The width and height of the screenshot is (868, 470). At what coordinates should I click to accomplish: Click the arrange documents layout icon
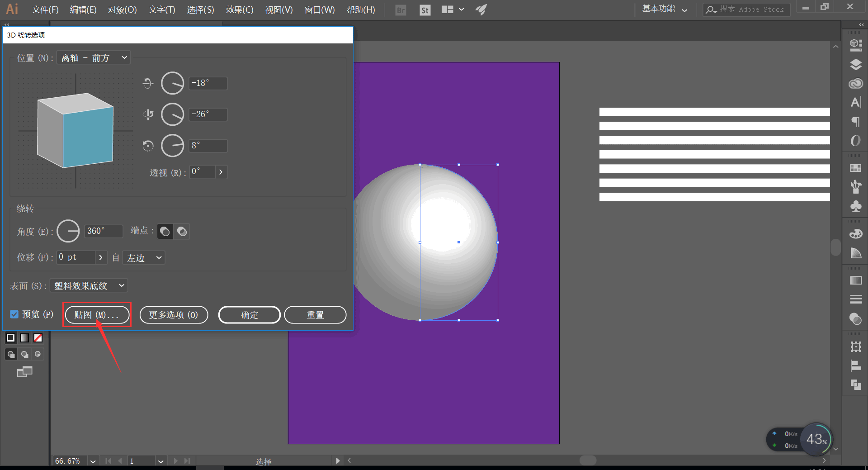coord(448,9)
